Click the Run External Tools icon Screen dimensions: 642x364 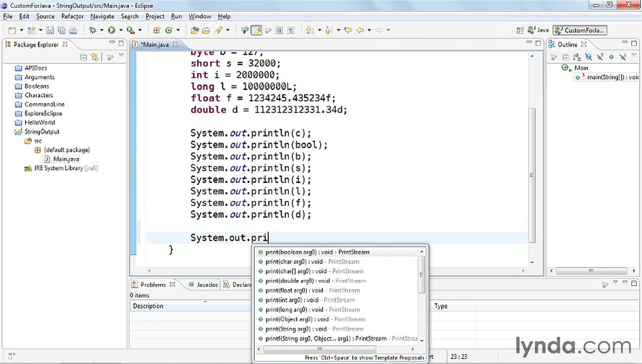(130, 30)
